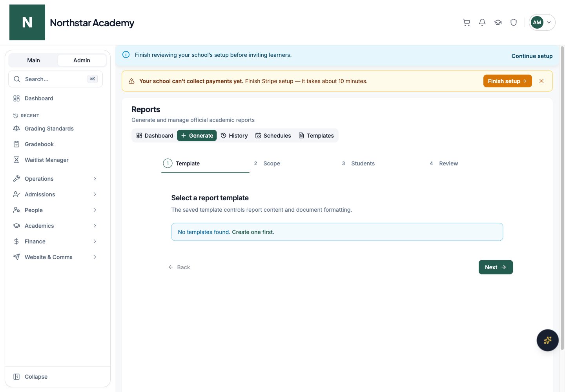Click the Finish setup button
The width and height of the screenshot is (565, 392).
(507, 81)
